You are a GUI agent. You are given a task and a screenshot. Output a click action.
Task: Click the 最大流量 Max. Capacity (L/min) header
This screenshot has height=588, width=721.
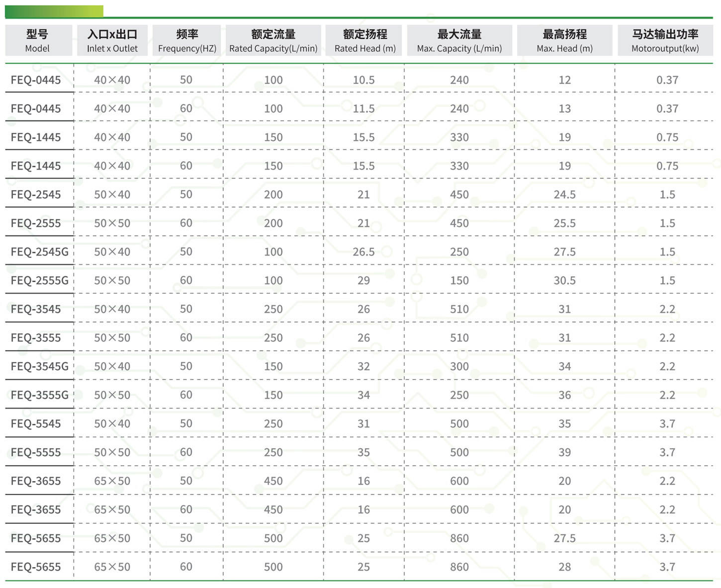click(x=459, y=40)
